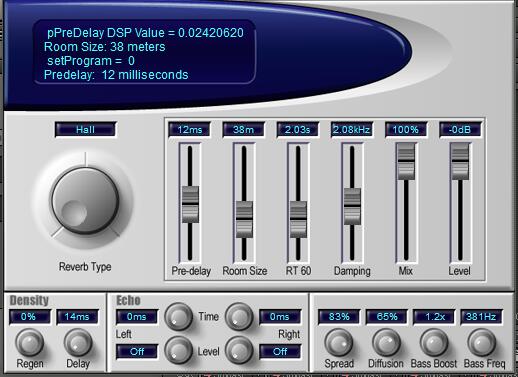Viewport: 518px width, 377px height.
Task: Click the Left echo 0ms time display
Action: pyautogui.click(x=137, y=317)
